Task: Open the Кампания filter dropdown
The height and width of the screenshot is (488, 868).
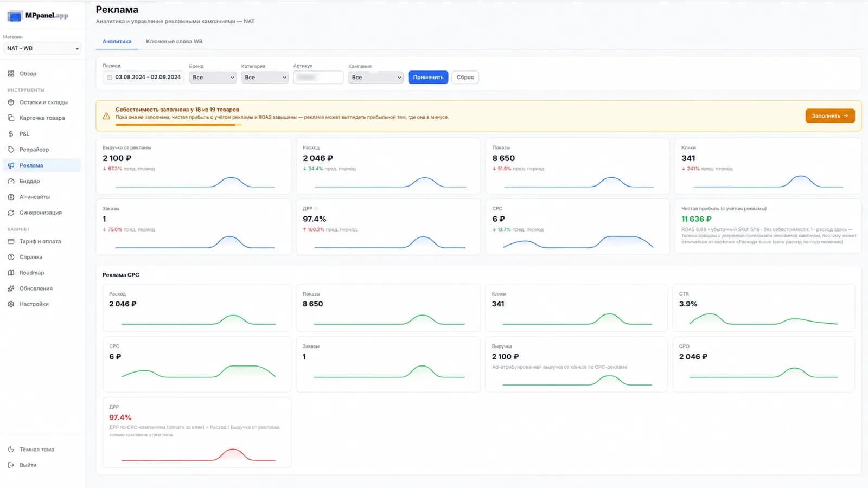Action: [376, 78]
